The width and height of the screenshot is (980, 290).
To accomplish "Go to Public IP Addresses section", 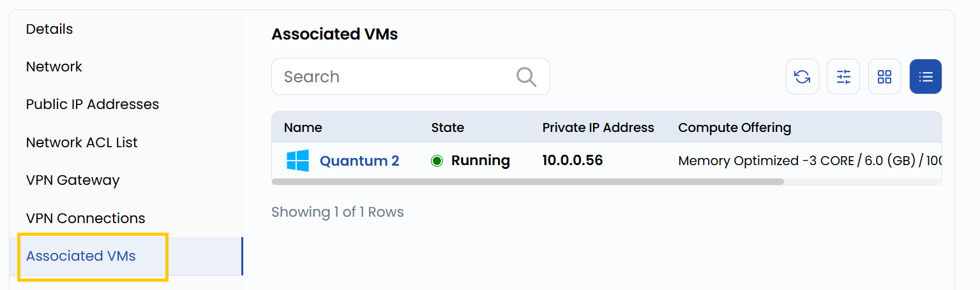I will coord(93,105).
